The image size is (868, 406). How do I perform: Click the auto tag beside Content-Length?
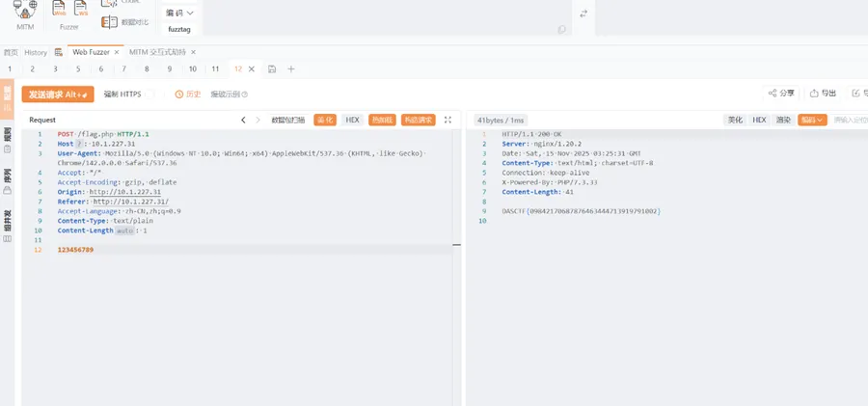(125, 231)
